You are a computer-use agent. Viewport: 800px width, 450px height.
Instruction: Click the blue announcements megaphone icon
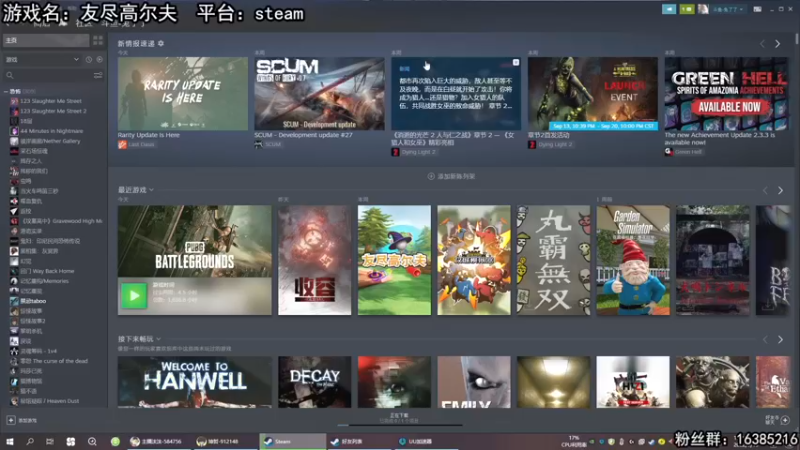669,9
